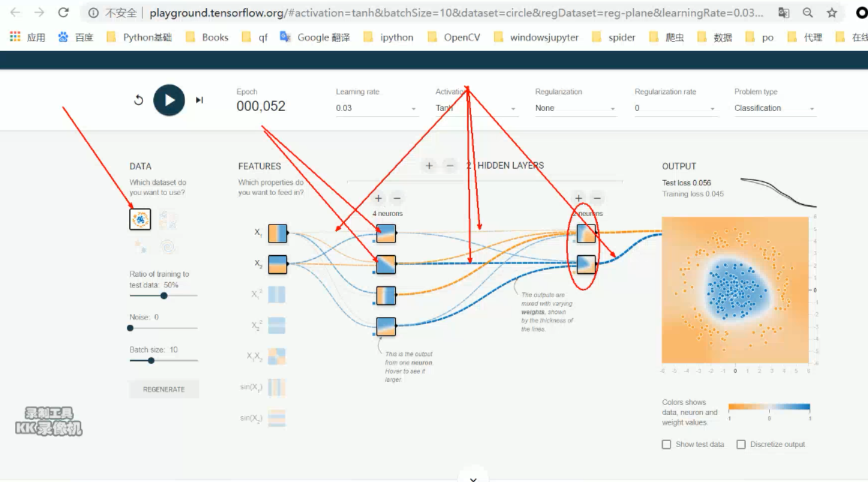Enable the X2 squared feature
The height and width of the screenshot is (482, 868).
click(x=277, y=325)
